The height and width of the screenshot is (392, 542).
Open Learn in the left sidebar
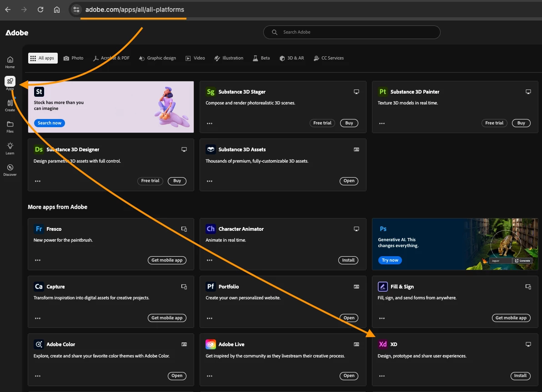pyautogui.click(x=10, y=149)
